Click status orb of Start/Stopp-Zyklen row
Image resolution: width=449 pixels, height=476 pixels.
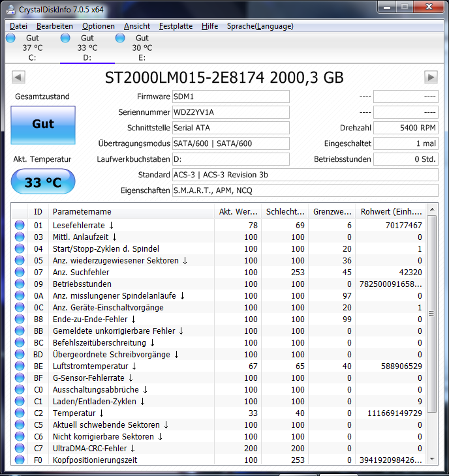(20, 248)
